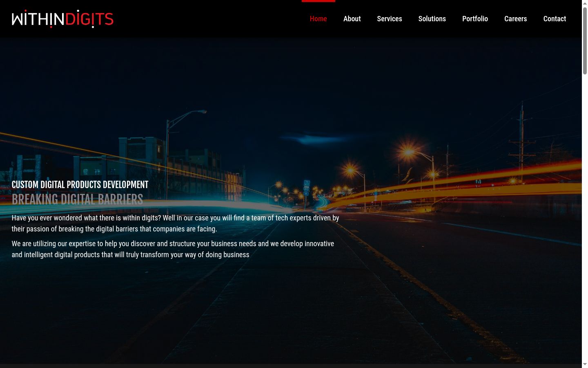Click the 'Custom Digital Products Development' heading
The width and height of the screenshot is (588, 368).
(x=80, y=185)
